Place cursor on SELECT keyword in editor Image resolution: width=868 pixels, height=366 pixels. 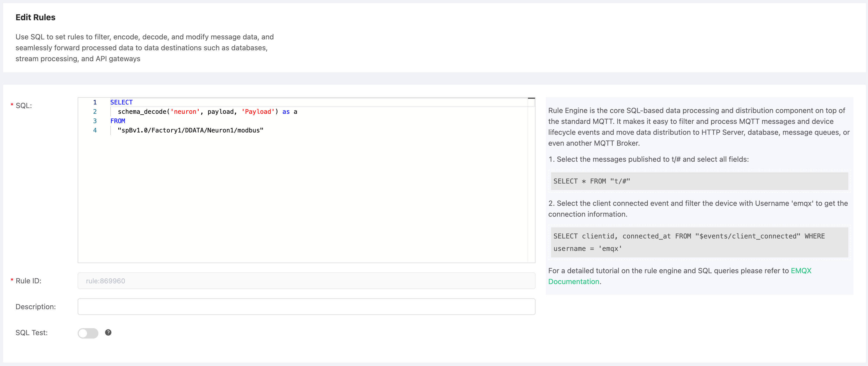click(121, 102)
